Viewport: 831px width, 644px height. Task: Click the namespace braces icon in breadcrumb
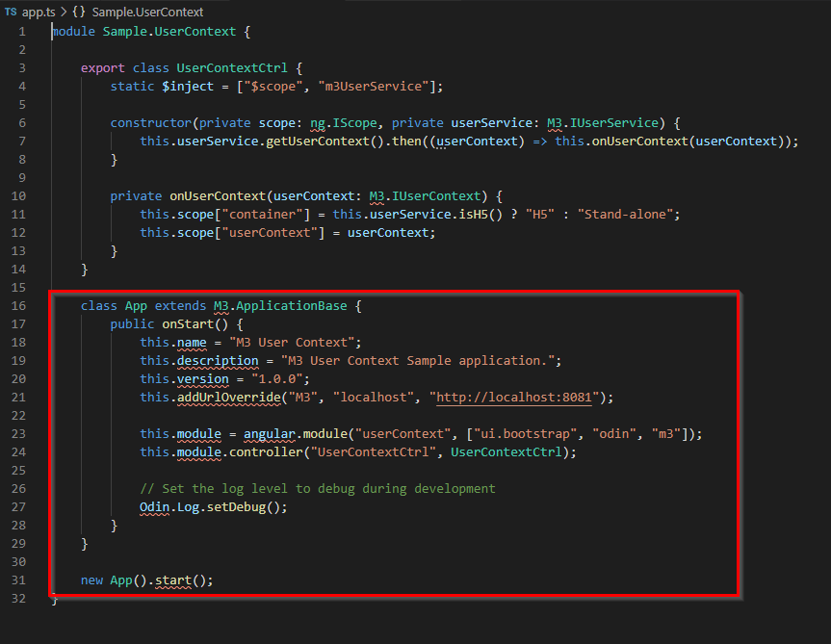coord(79,12)
